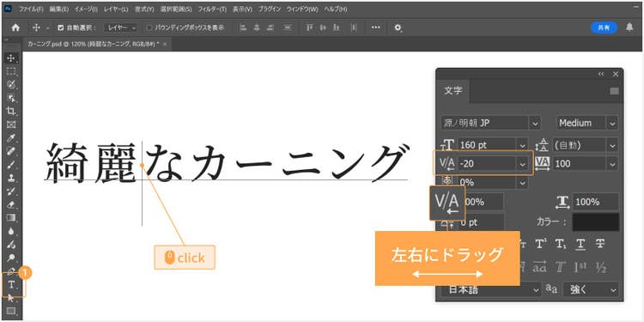
Task: Toggle Subscript text style
Action: pyautogui.click(x=561, y=244)
